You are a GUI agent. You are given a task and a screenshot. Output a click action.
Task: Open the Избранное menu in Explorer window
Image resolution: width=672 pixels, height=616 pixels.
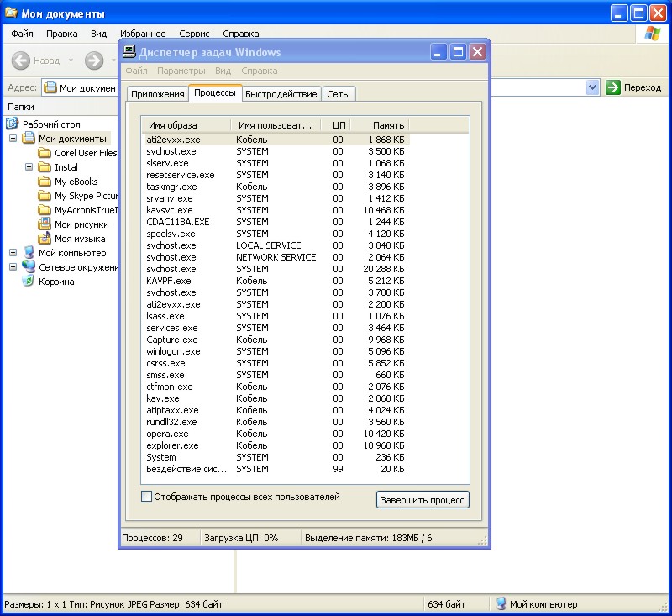pos(143,34)
